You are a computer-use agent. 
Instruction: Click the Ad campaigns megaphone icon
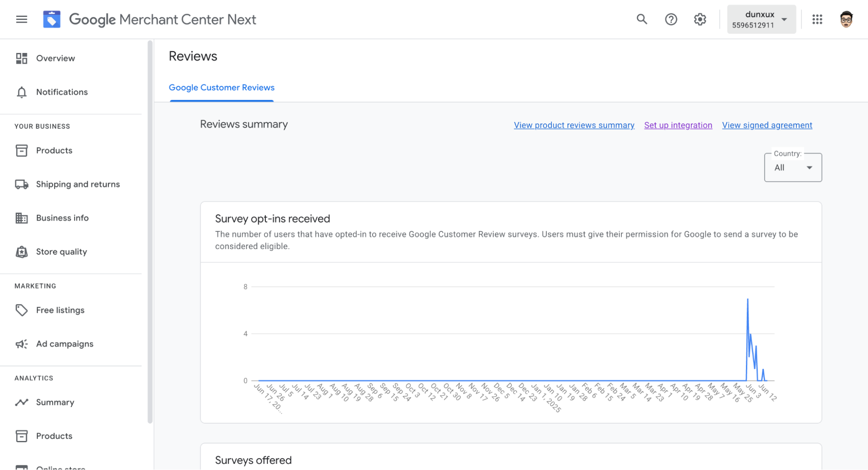22,344
